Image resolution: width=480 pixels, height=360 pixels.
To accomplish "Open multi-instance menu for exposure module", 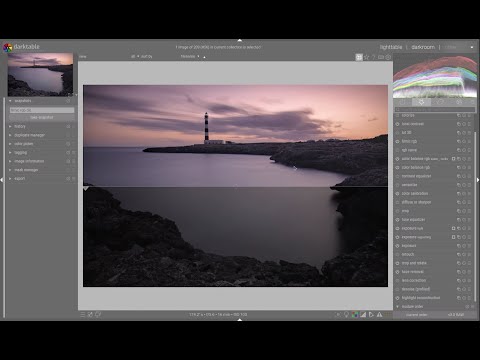I will [x=459, y=246].
